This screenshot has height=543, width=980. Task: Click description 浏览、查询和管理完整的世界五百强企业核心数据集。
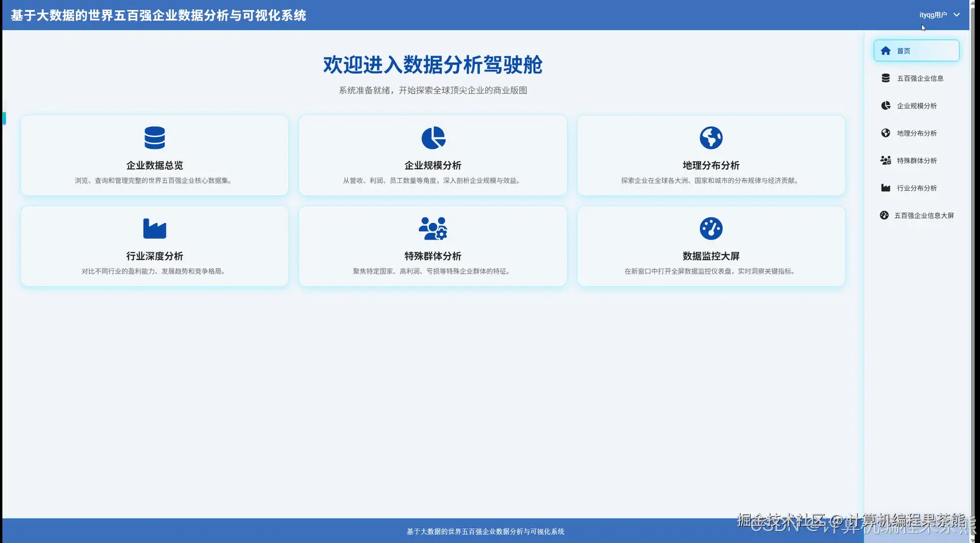(x=155, y=180)
